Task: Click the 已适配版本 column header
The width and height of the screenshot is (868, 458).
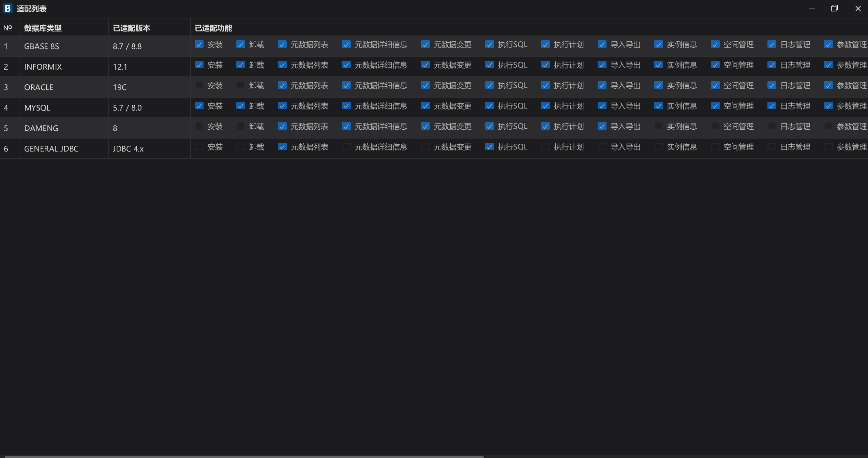Action: [x=150, y=28]
